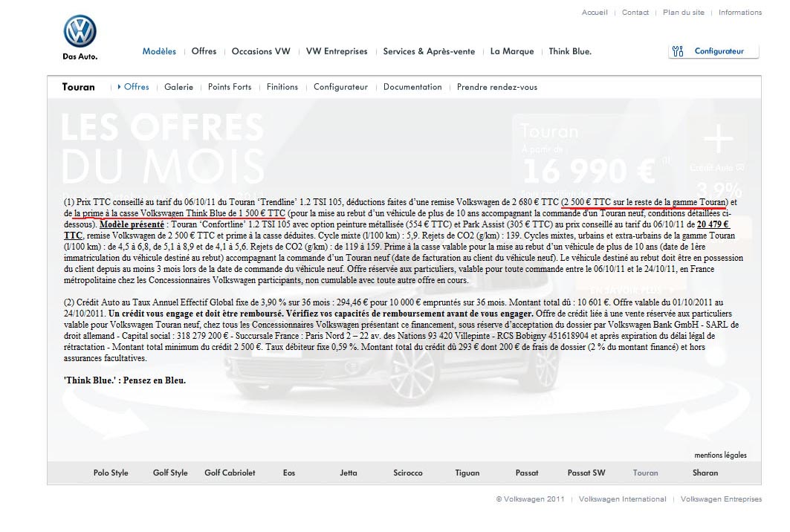Image resolution: width=790 pixels, height=532 pixels.
Task: Open Prendre rendez-vous tab
Action: pos(497,87)
